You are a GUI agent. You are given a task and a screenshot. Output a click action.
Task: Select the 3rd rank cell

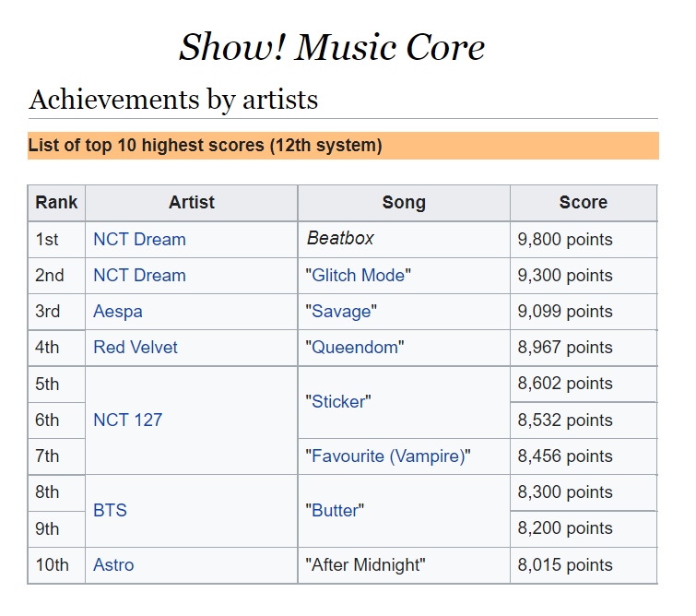click(x=56, y=312)
